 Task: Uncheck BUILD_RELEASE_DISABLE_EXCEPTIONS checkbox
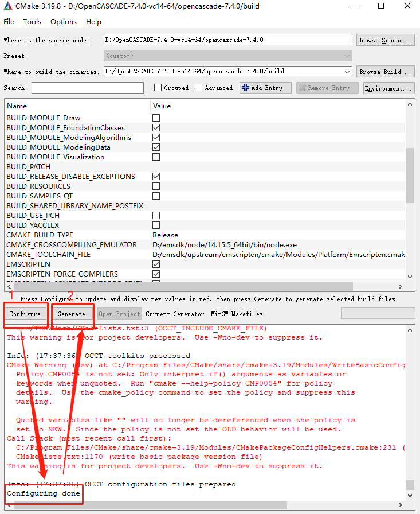point(156,176)
